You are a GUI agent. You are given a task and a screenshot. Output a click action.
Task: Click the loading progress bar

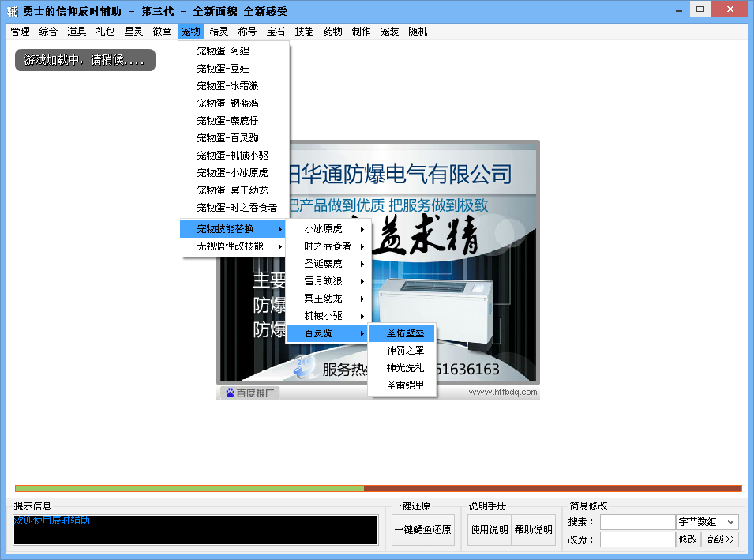pos(378,489)
